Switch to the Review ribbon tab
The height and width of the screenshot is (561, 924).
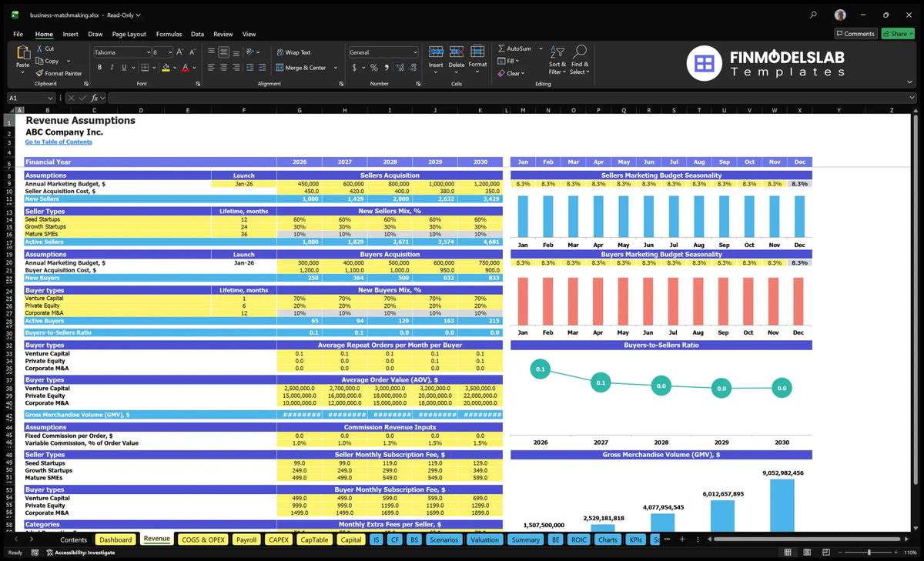[223, 34]
